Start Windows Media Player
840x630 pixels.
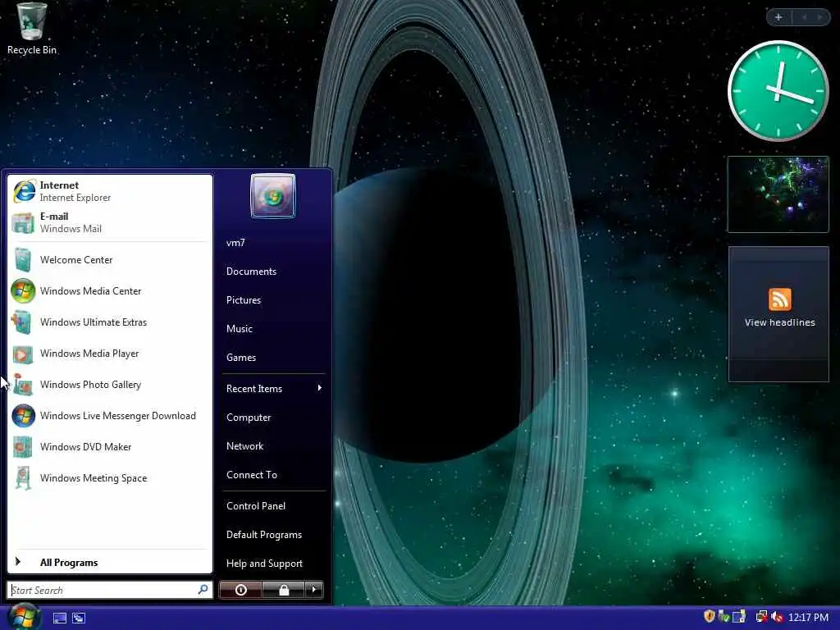[x=110, y=354]
